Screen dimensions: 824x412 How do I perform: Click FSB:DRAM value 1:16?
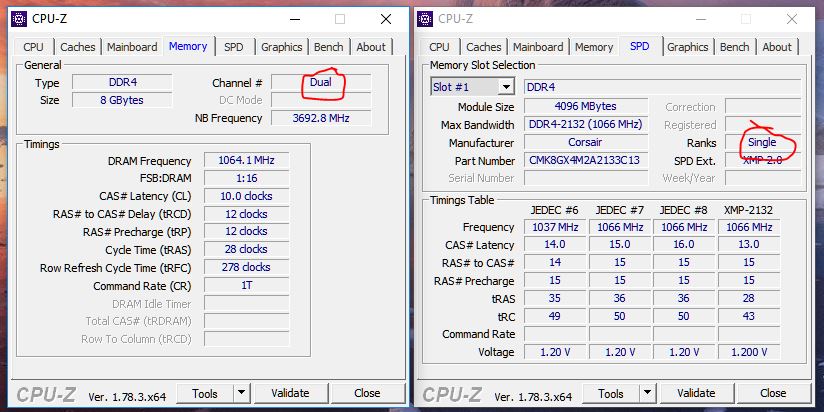click(x=246, y=178)
